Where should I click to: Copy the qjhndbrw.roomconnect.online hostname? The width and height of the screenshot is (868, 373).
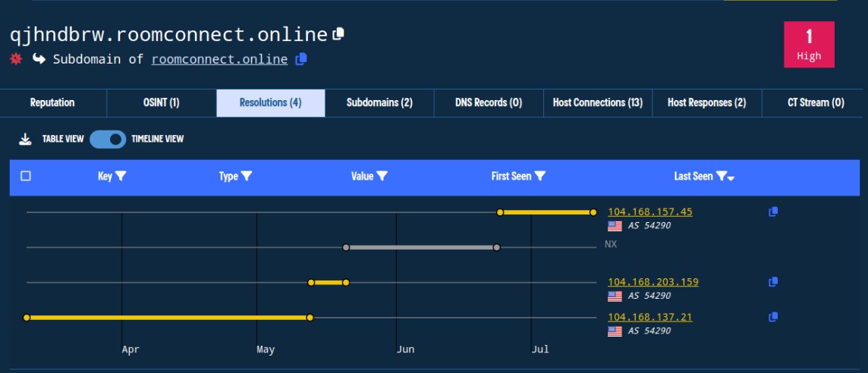(338, 34)
